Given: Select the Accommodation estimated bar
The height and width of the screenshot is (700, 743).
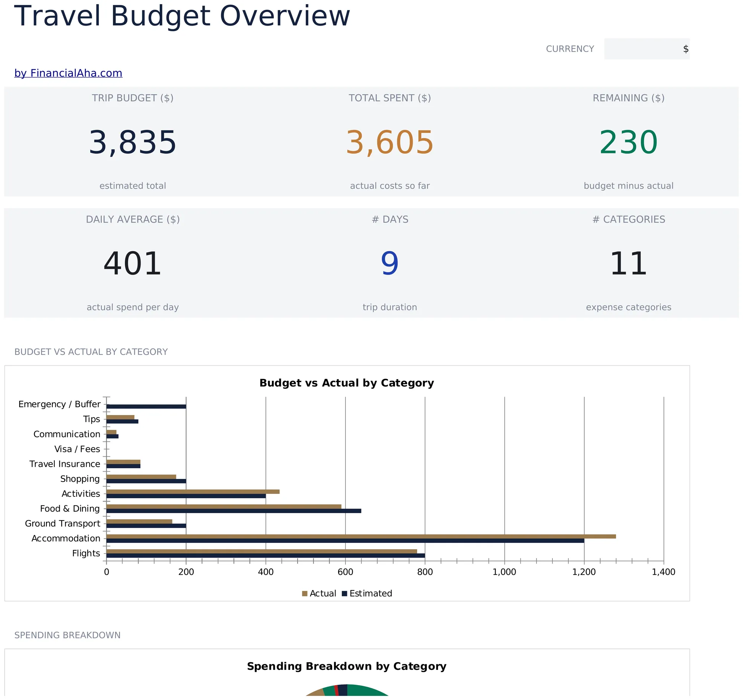Looking at the screenshot, I should click(x=345, y=541).
